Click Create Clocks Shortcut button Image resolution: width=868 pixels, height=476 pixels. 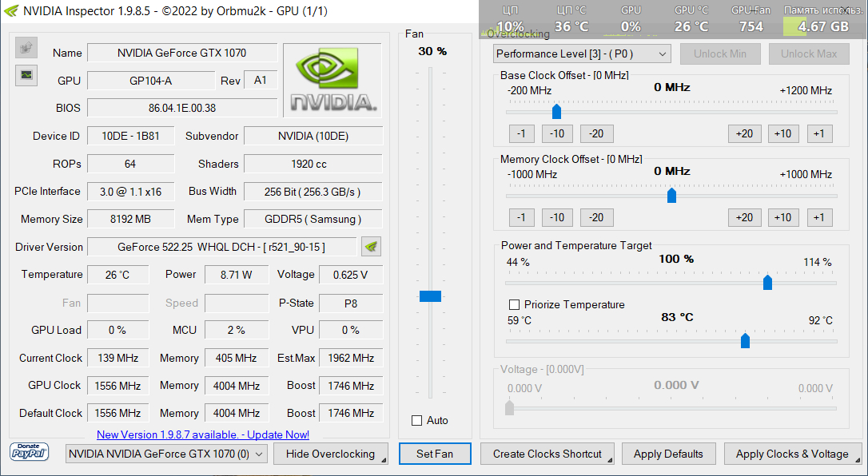547,454
